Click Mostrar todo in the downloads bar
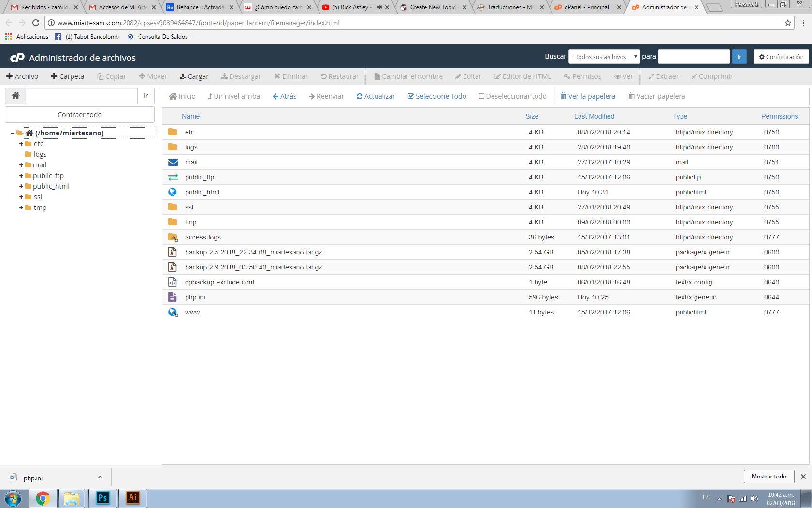The height and width of the screenshot is (508, 812). pos(769,477)
